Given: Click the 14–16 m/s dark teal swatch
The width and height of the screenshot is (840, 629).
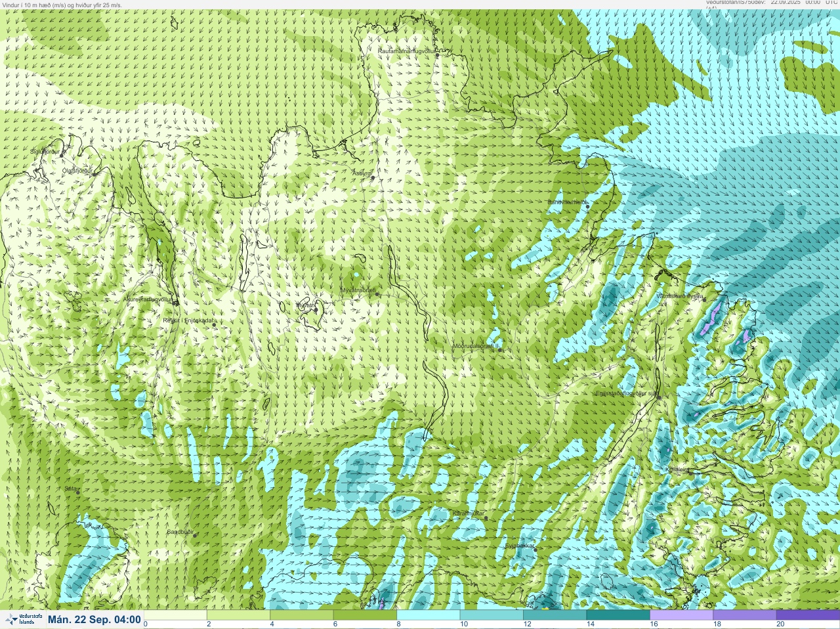Looking at the screenshot, I should click(x=618, y=615).
